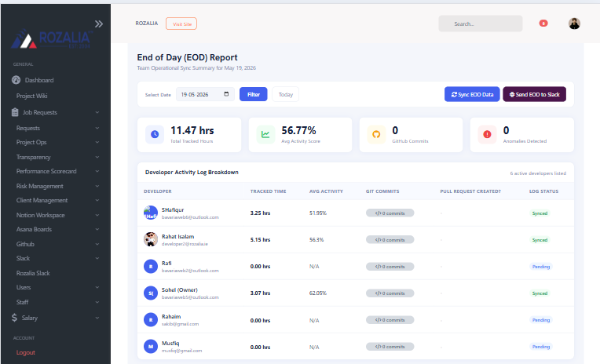Expand the Asana Boards chevron
Viewport: 600px width, 364px height.
pyautogui.click(x=97, y=229)
